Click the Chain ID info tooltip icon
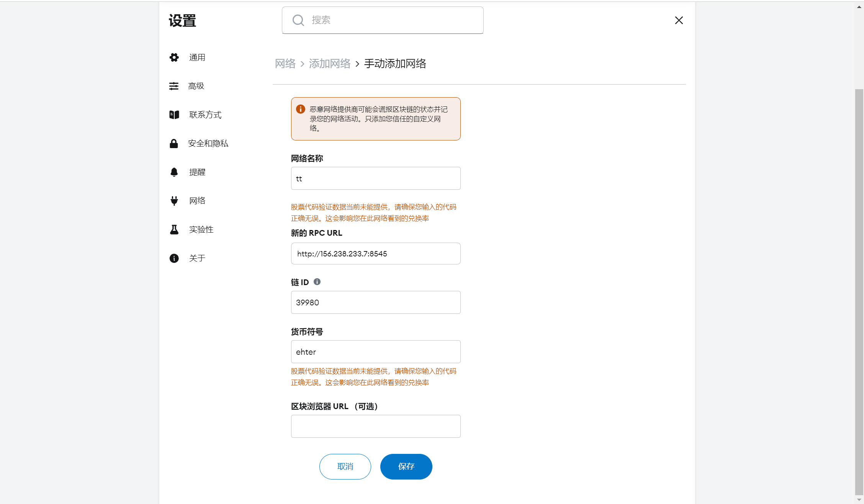 click(x=317, y=282)
